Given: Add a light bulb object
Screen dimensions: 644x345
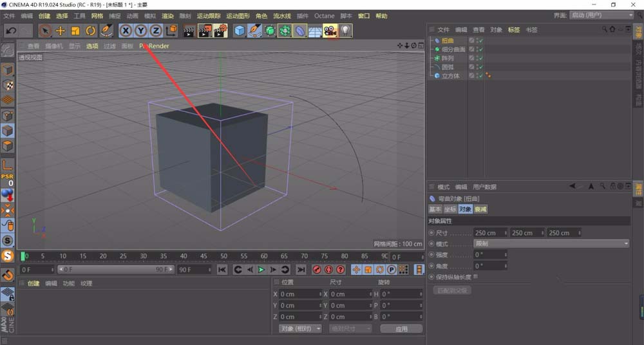Looking at the screenshot, I should point(345,30).
